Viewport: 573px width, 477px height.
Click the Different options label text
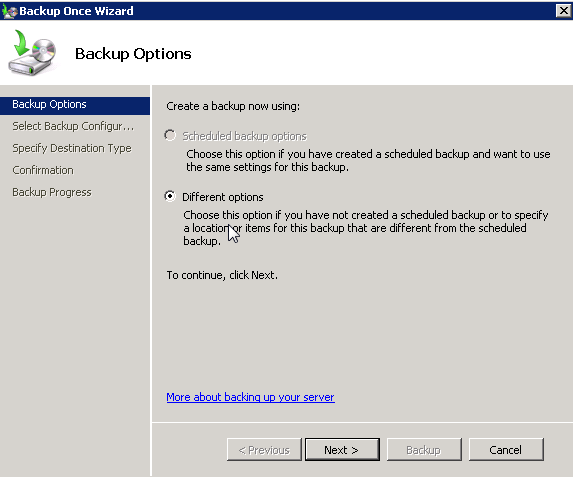pyautogui.click(x=223, y=197)
